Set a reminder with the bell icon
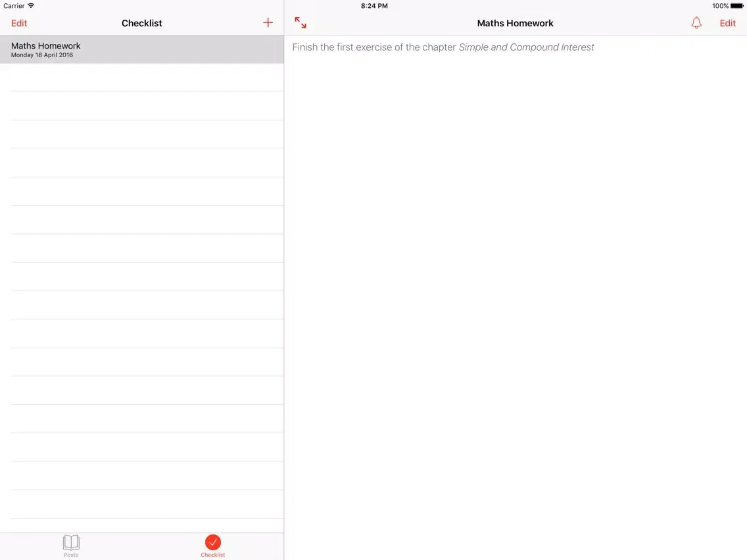Viewport: 747px width, 560px height. pos(696,23)
